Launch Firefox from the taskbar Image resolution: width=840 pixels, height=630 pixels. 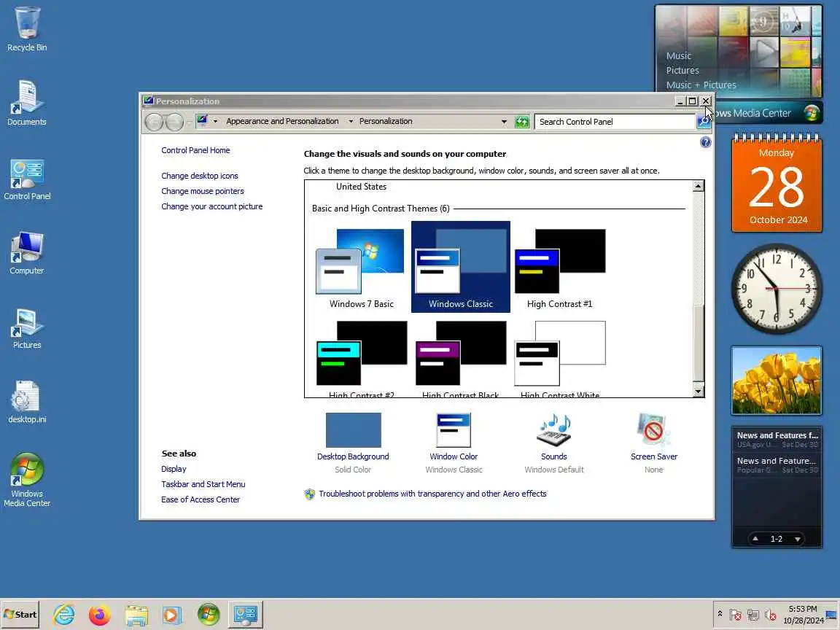click(100, 615)
